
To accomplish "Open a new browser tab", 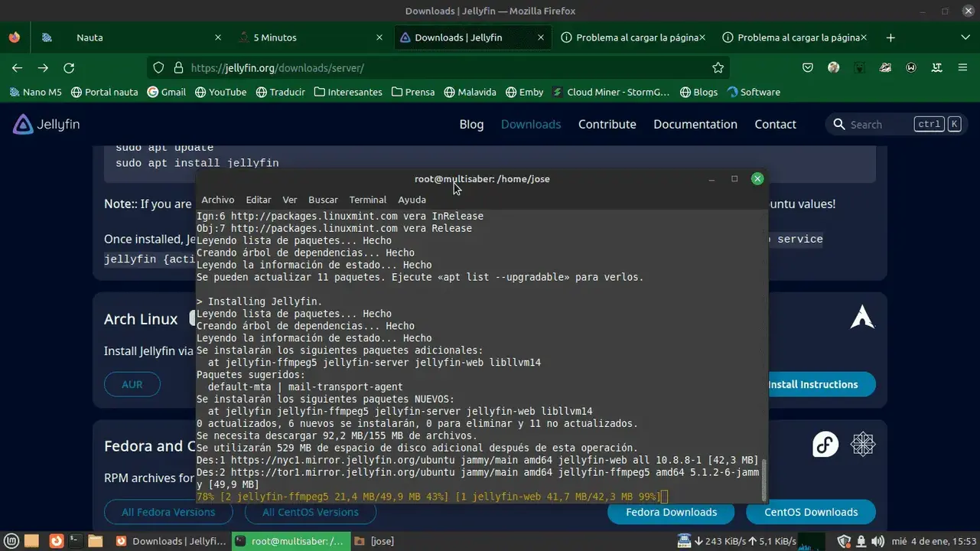I will (x=890, y=37).
